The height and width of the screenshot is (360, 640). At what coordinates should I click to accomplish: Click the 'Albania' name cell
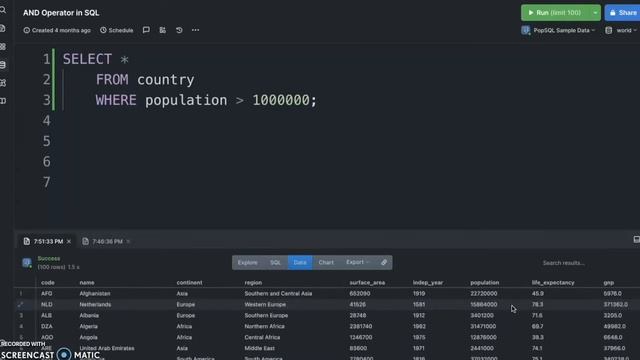[x=89, y=316]
